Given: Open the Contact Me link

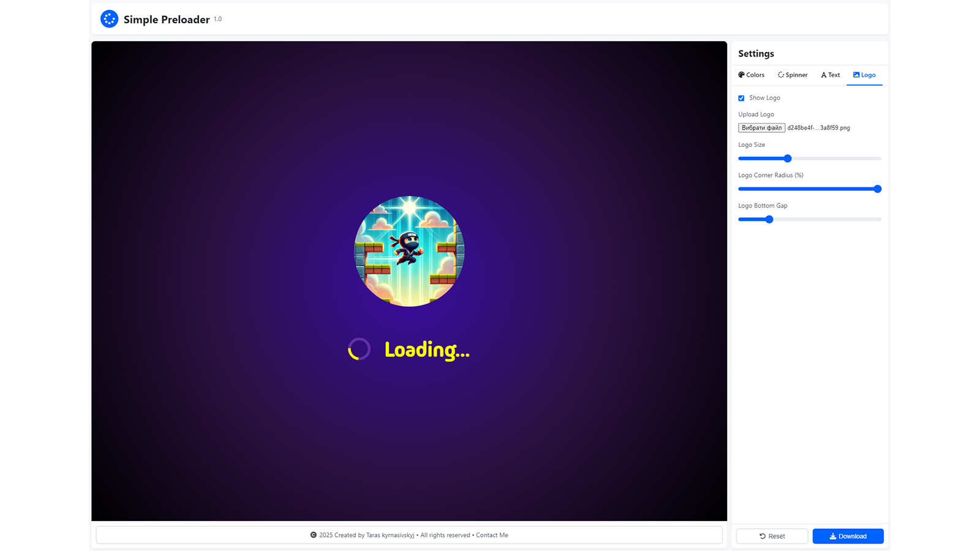Looking at the screenshot, I should [x=492, y=534].
